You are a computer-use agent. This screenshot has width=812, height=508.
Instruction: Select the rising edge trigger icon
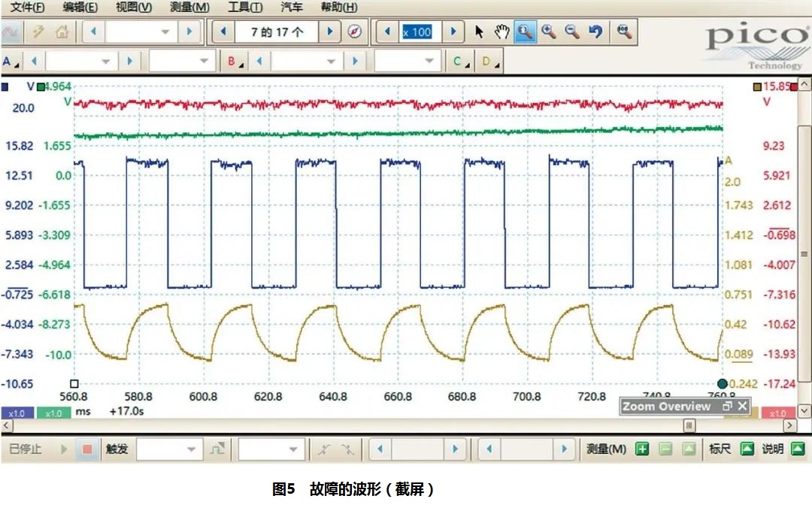[x=324, y=449]
